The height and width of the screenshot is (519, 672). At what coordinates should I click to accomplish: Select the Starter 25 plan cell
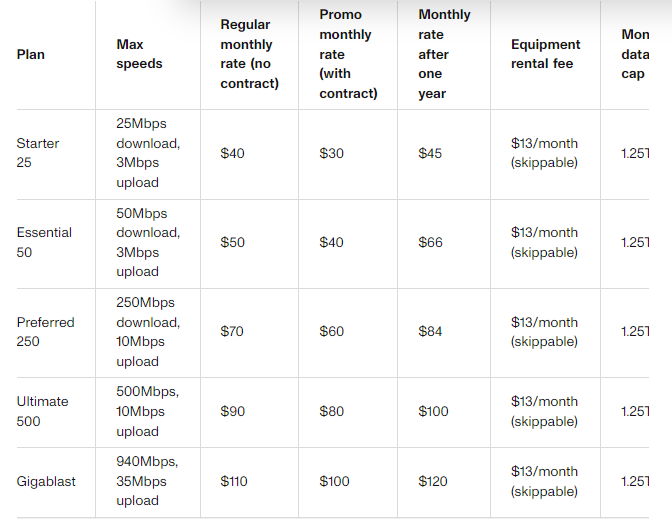coord(38,153)
